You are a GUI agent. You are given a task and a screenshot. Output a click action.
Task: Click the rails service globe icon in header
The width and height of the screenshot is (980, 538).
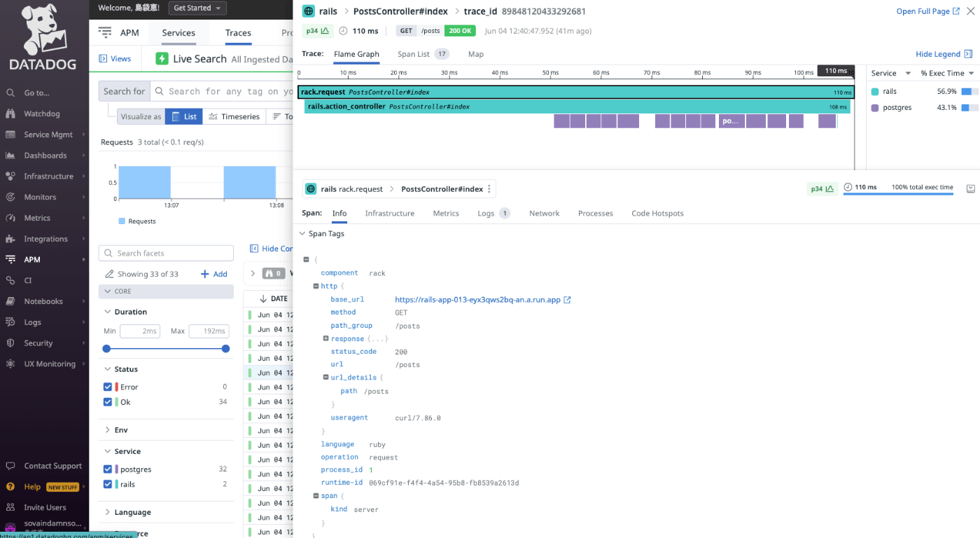(x=308, y=11)
